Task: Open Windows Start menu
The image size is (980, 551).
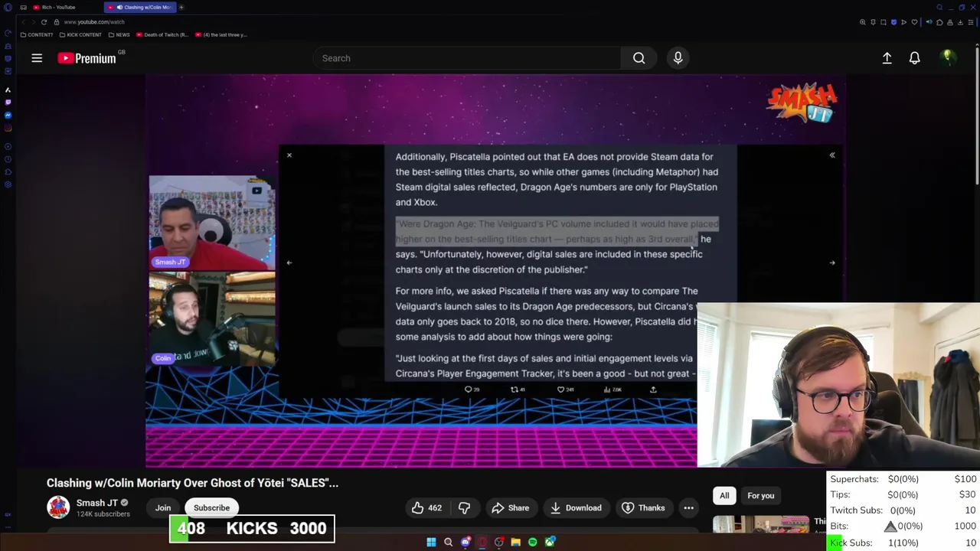Action: pos(431,543)
